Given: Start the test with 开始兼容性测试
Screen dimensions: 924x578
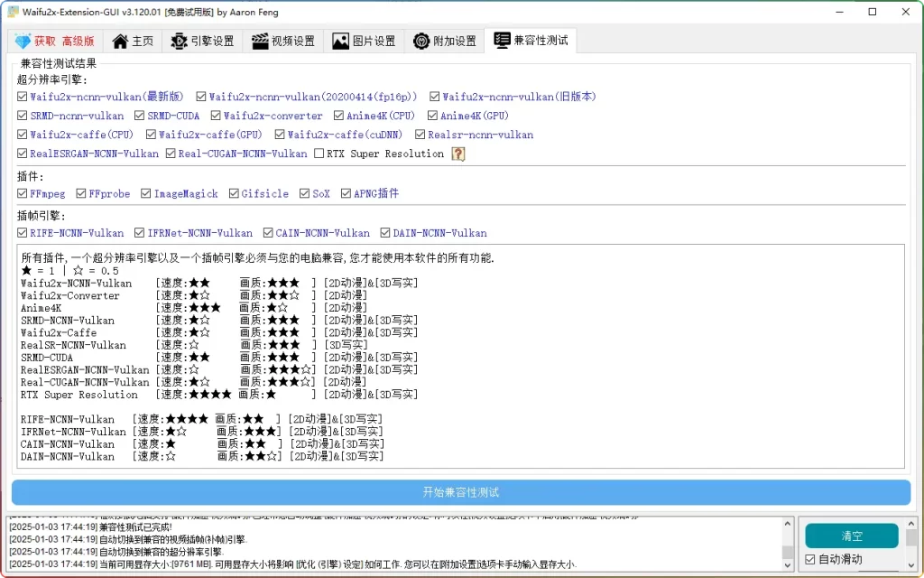Looking at the screenshot, I should click(x=461, y=492).
